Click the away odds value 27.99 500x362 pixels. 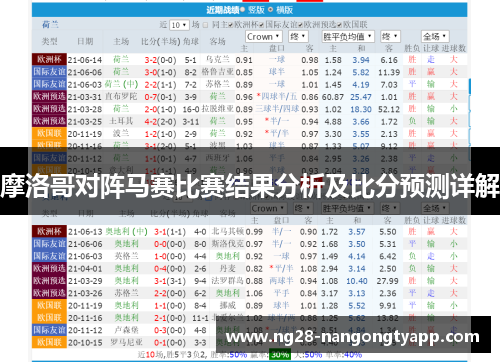(x=387, y=281)
